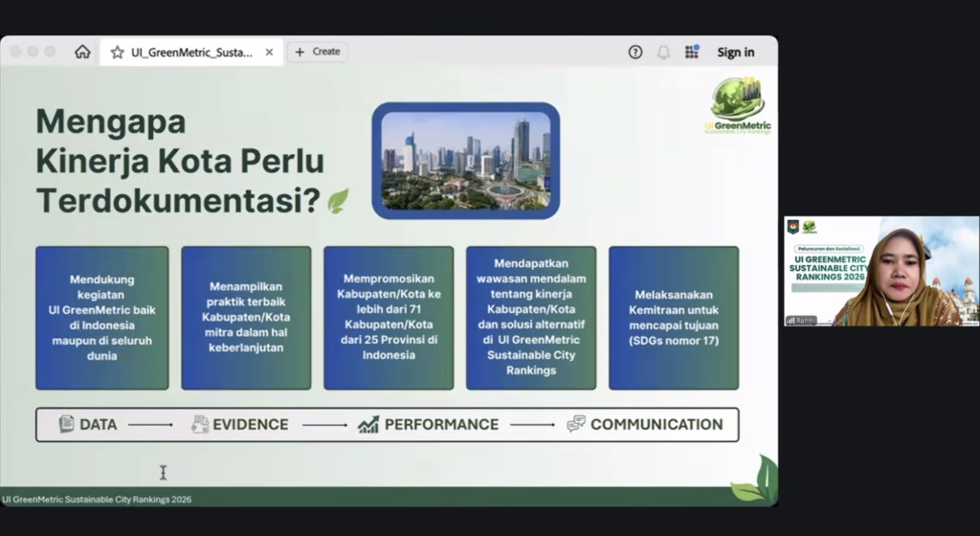Click the Jakarta skyline photo
The width and height of the screenshot is (980, 536).
[x=466, y=161]
